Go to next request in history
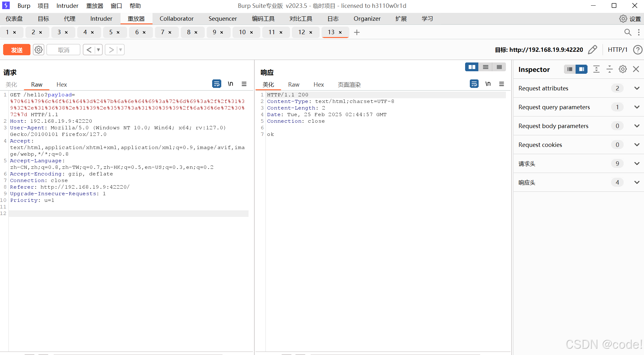 (x=111, y=50)
